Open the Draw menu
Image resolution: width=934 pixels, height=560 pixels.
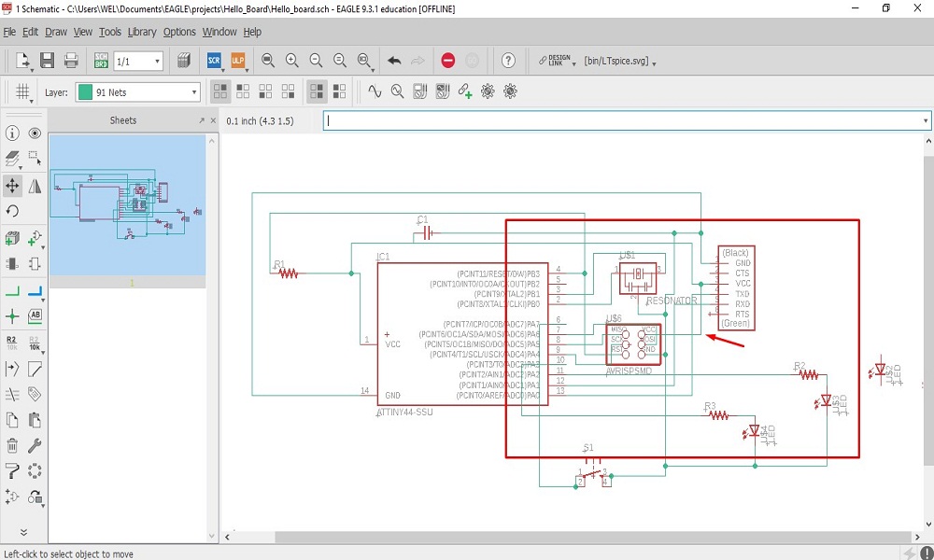(56, 32)
